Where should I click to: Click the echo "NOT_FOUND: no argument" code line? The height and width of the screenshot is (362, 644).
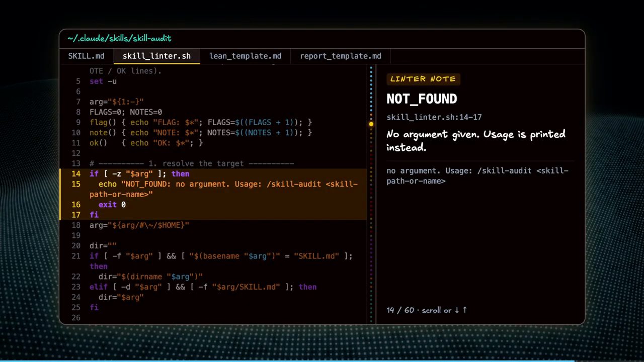click(223, 189)
